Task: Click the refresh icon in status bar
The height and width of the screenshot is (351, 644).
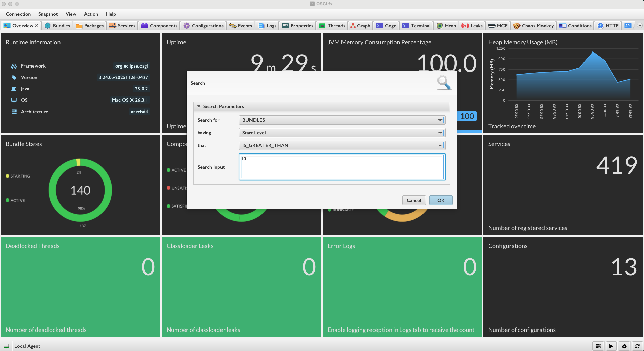Action: (x=637, y=346)
